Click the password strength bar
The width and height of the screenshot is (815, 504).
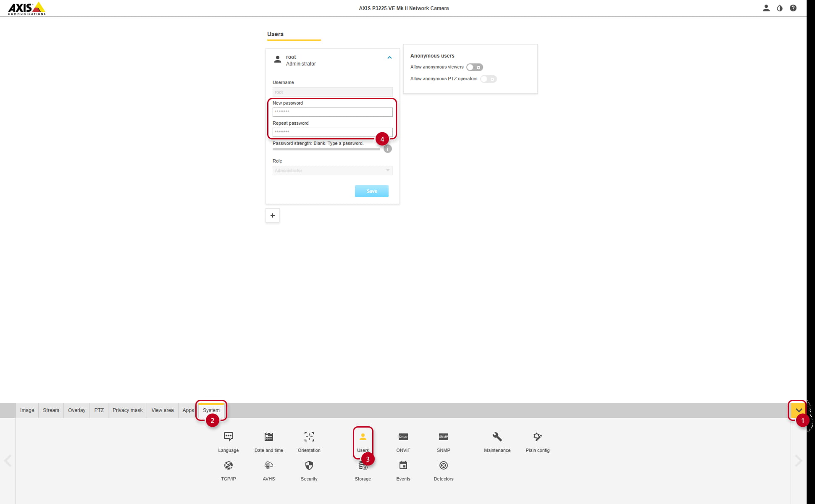point(326,149)
